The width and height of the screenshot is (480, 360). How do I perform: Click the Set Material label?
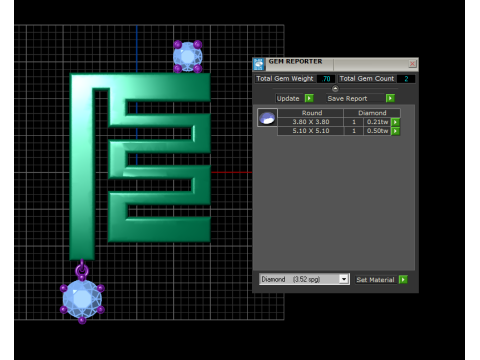375,280
